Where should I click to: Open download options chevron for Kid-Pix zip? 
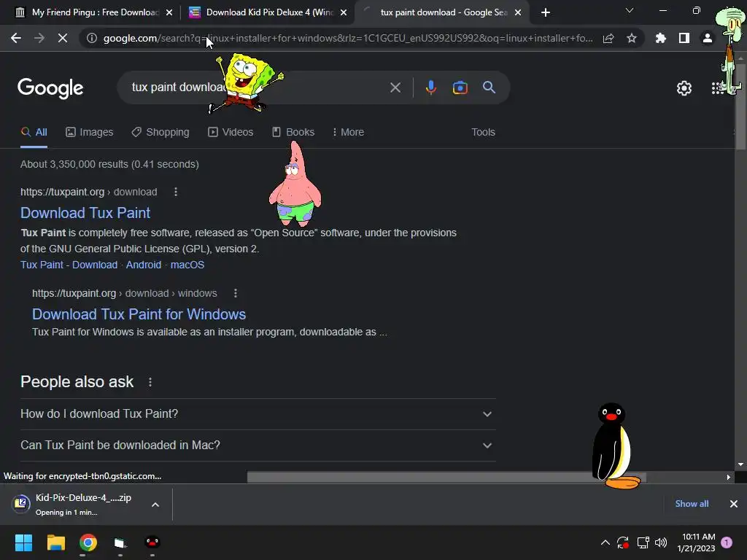pos(155,505)
